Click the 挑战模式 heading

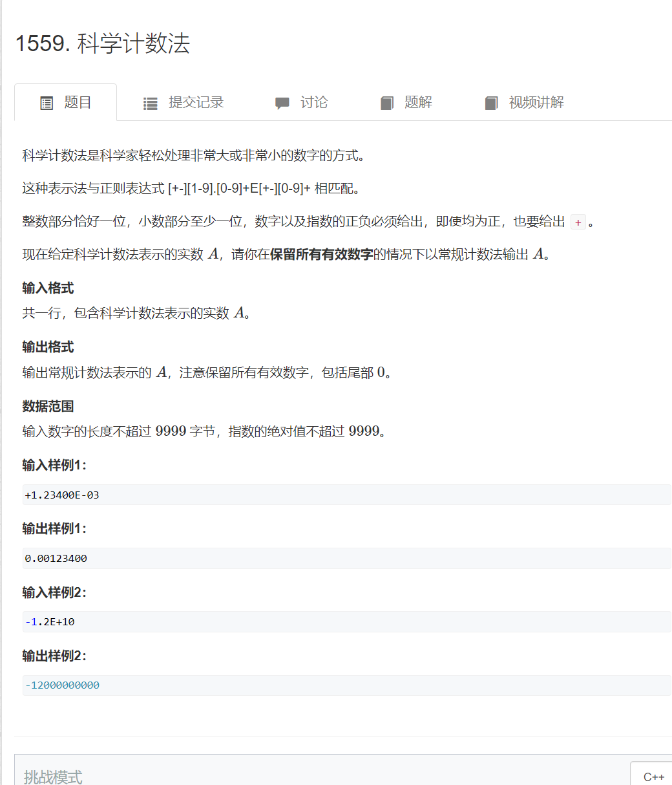point(53,777)
